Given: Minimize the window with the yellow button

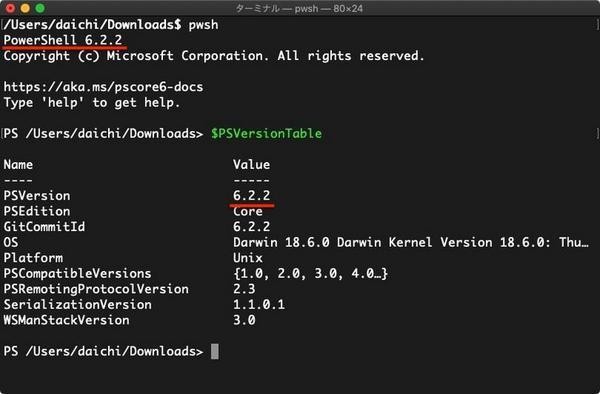Looking at the screenshot, I should click(x=25, y=8).
